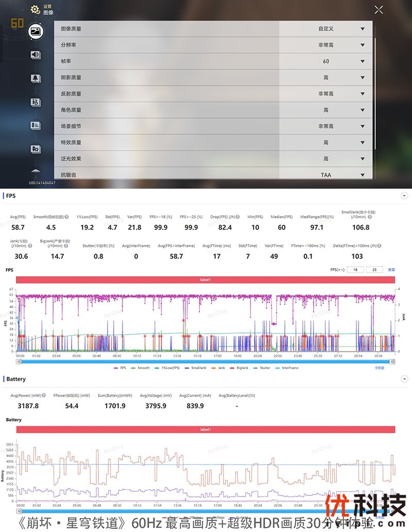Click help icon beside SmallJank metric
The height and width of the screenshot is (532, 412).
coord(369,217)
